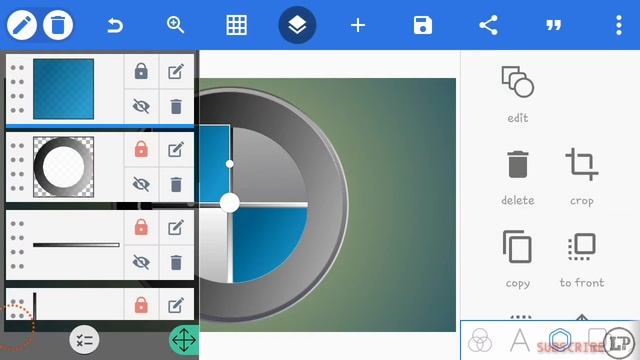Close the layers panel via layers icon

click(x=297, y=25)
